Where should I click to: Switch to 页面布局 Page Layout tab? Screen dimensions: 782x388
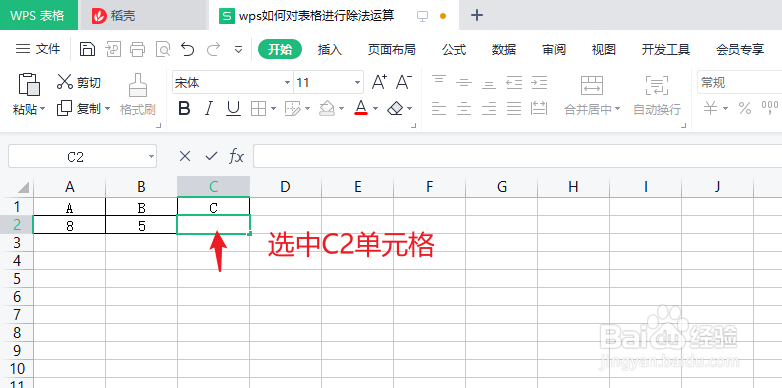(x=391, y=49)
